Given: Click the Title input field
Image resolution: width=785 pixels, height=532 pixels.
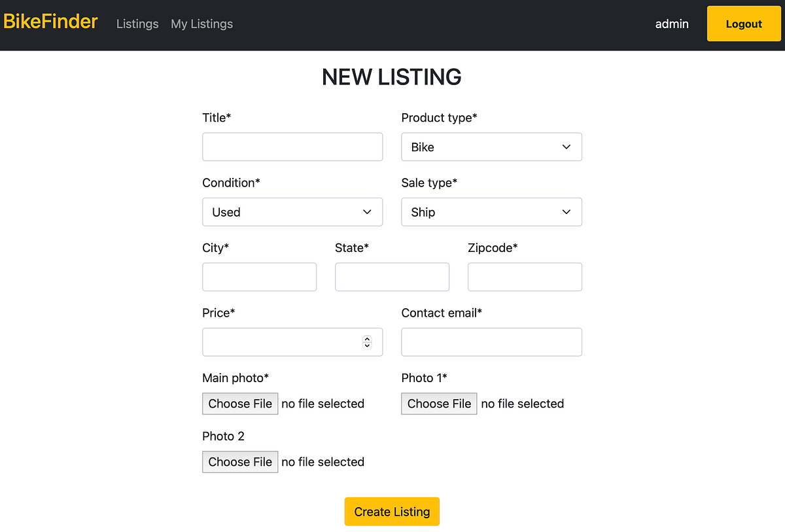Looking at the screenshot, I should pyautogui.click(x=292, y=147).
